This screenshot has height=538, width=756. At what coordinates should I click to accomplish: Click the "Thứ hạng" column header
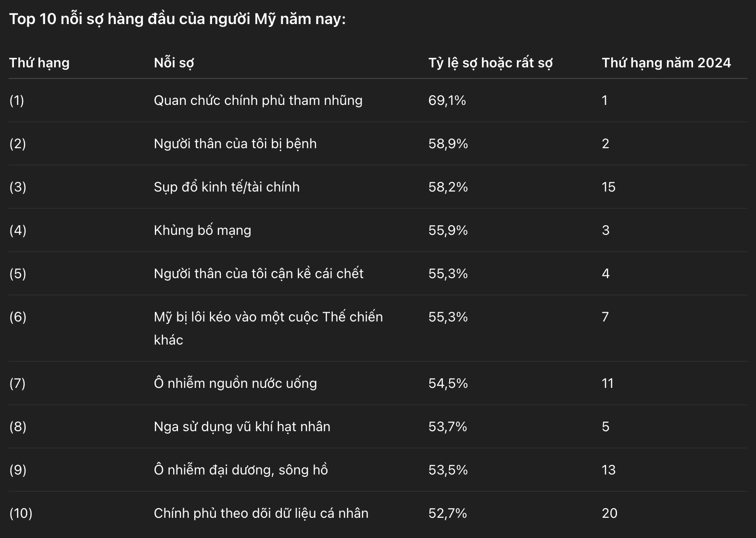39,63
